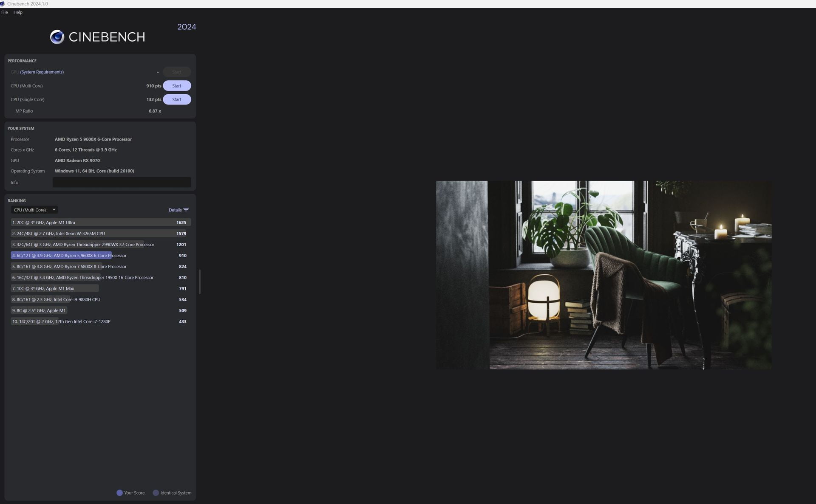The height and width of the screenshot is (504, 816).
Task: Open the ranking Details link
Action: point(175,210)
